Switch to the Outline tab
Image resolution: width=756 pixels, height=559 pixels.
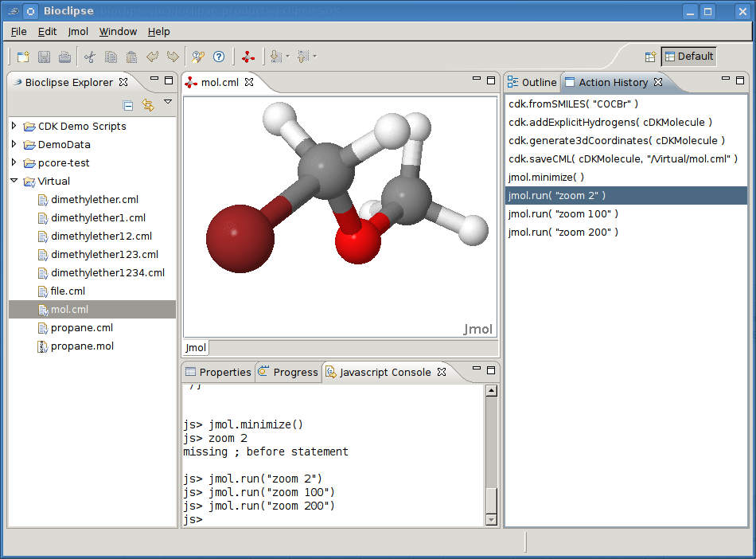pos(532,82)
